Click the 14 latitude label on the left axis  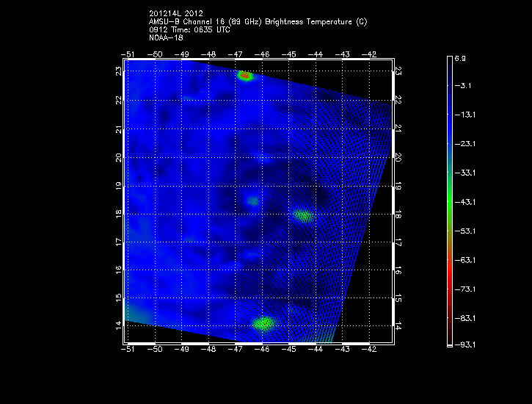117,325
